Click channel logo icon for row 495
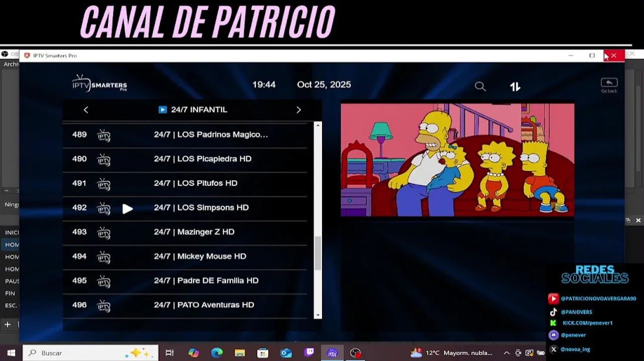The width and height of the screenshot is (644, 361). tap(104, 281)
